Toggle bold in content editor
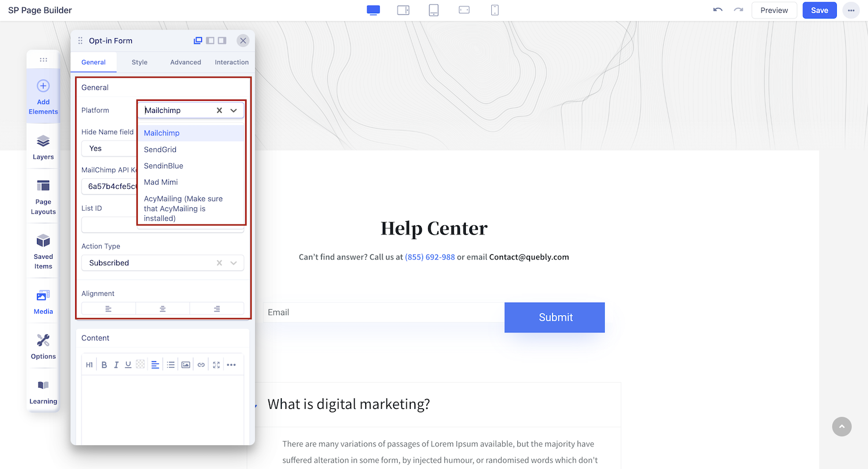Viewport: 868px width, 469px height. (104, 365)
